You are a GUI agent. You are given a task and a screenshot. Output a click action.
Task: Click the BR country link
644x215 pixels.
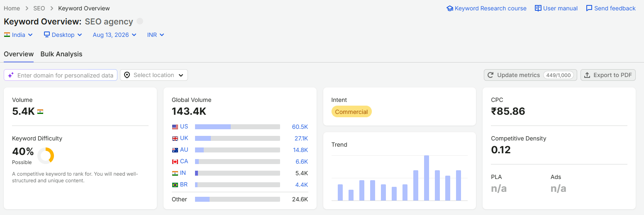(x=184, y=185)
